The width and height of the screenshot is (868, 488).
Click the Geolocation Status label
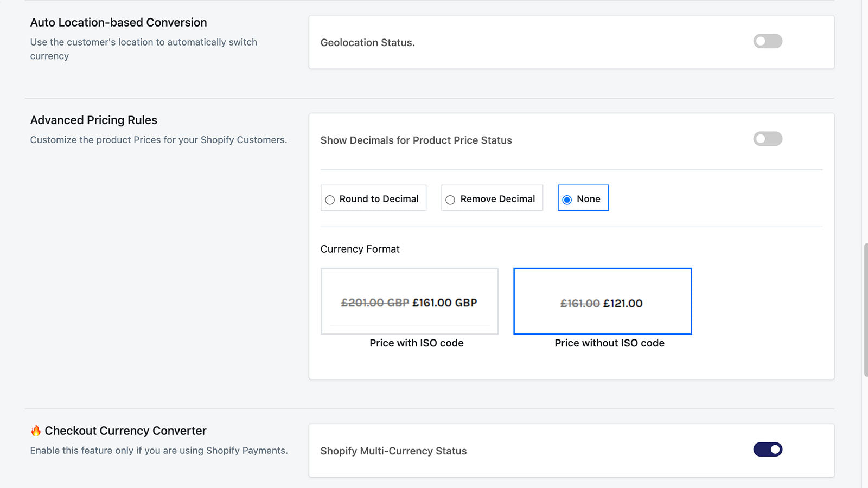(x=367, y=42)
